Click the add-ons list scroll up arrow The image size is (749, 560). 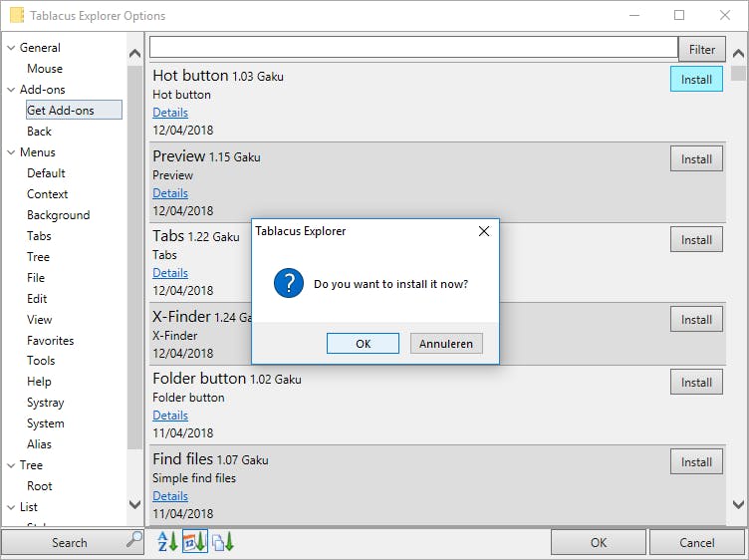tap(738, 53)
